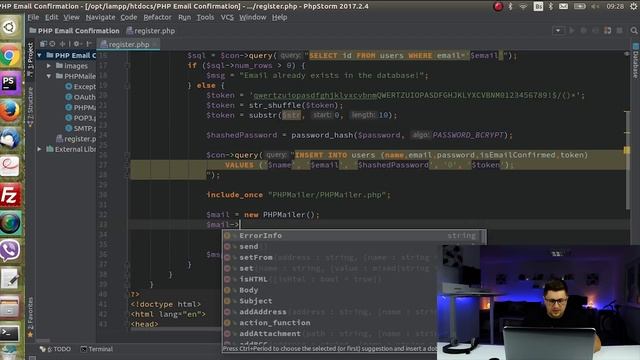Viewport: 640px width, 360px height.
Task: Choose addAttachment from the completion list
Action: [330, 333]
